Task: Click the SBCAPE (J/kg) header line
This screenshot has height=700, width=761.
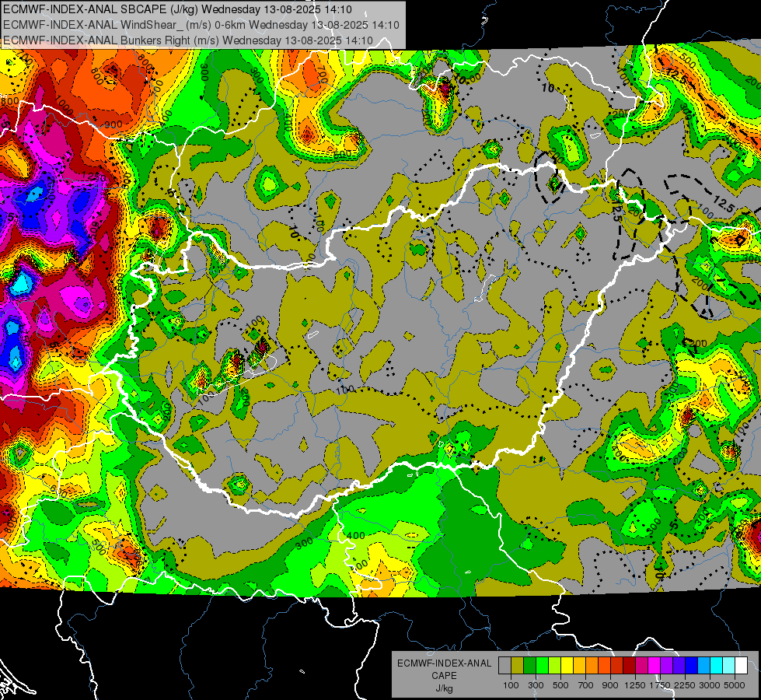Action: pos(178,9)
